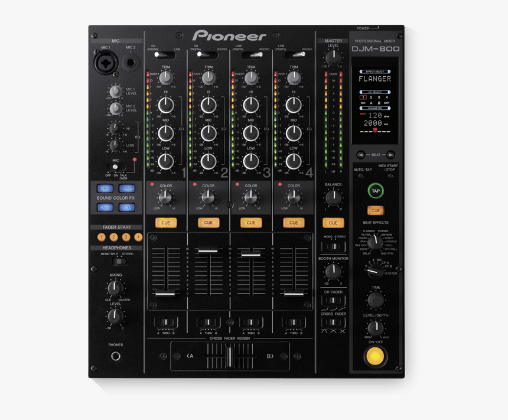508x420 pixels.
Task: Click the CH FADER curve switch
Action: click(333, 301)
